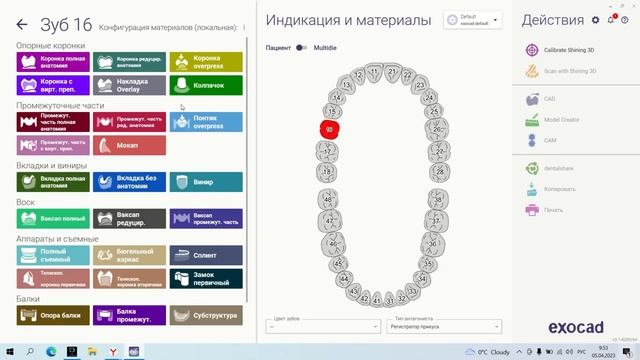Select Накладка Overlay

[x=129, y=85]
